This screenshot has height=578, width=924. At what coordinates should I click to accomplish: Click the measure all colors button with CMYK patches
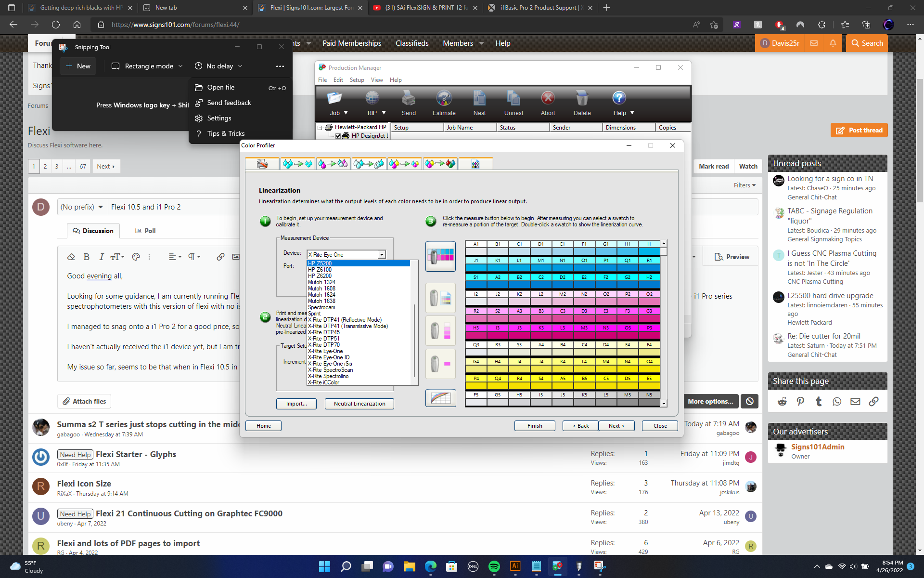tap(440, 256)
